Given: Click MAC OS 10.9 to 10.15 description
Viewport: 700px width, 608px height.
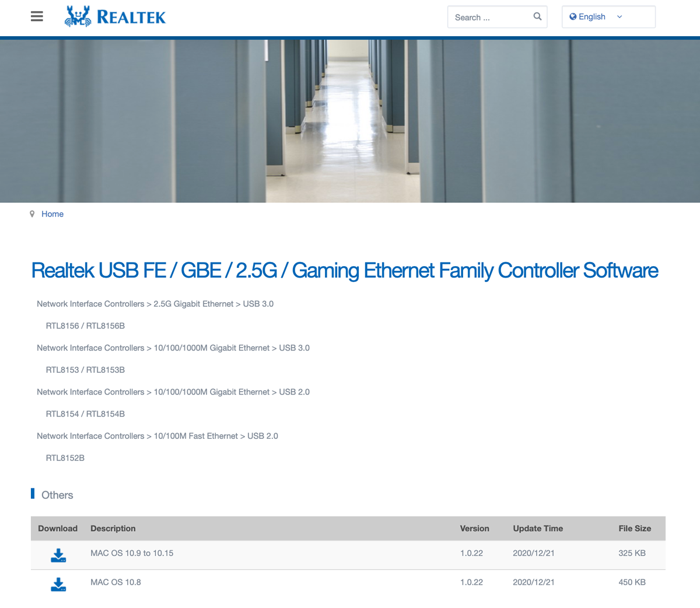Looking at the screenshot, I should point(132,553).
